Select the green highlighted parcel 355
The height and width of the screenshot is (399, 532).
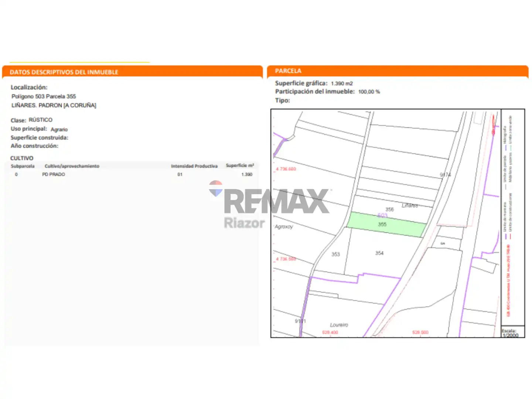click(x=386, y=225)
